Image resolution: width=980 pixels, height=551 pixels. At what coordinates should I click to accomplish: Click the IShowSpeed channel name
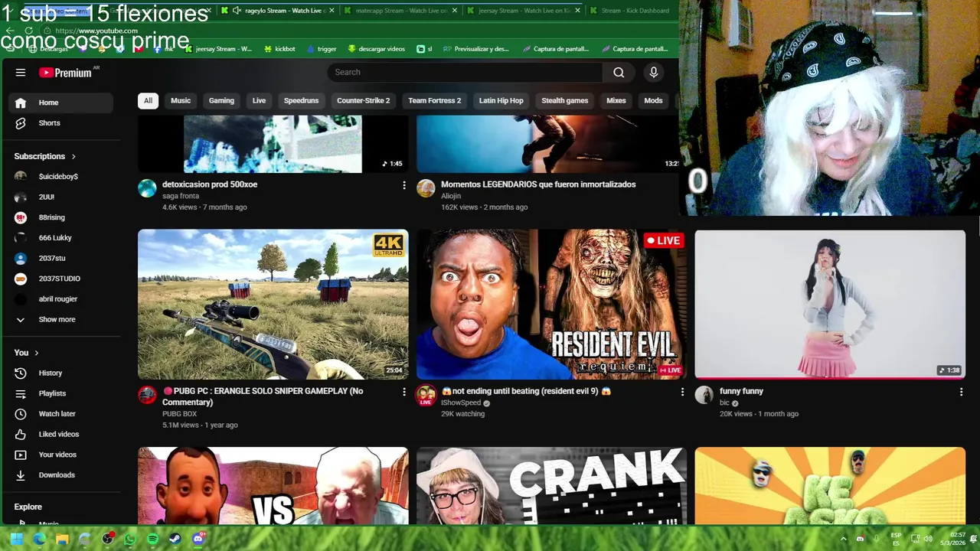(x=461, y=403)
